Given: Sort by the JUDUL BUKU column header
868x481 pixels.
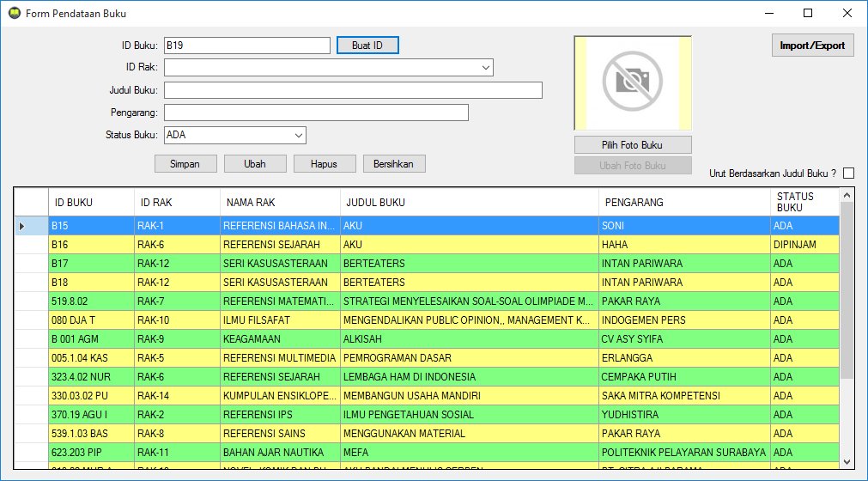Looking at the screenshot, I should click(469, 203).
